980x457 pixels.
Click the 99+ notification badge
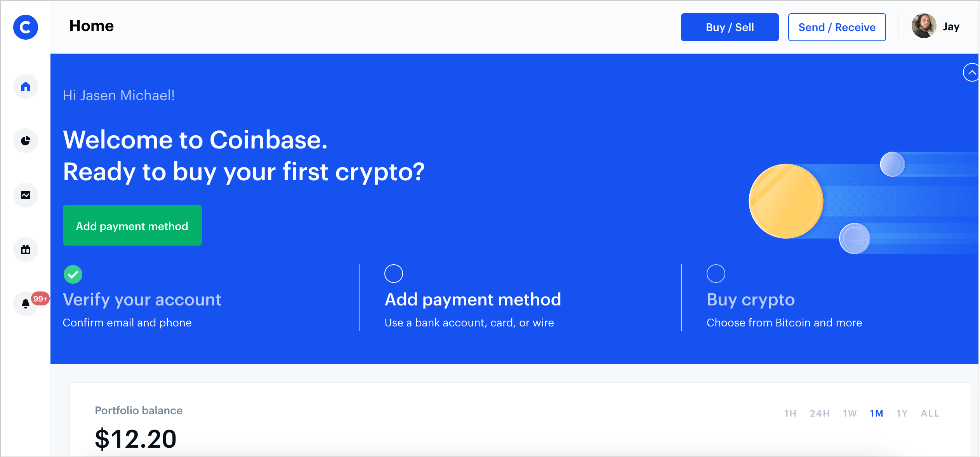coord(40,299)
